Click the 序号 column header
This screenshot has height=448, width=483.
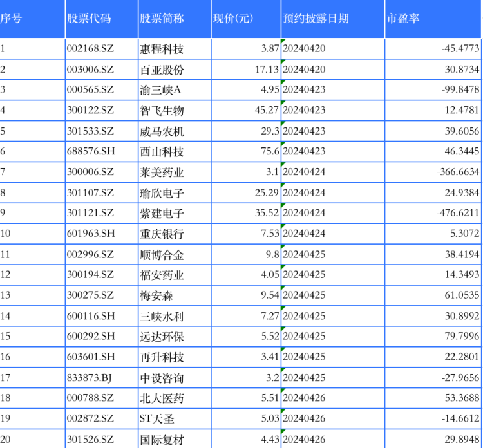pyautogui.click(x=32, y=19)
